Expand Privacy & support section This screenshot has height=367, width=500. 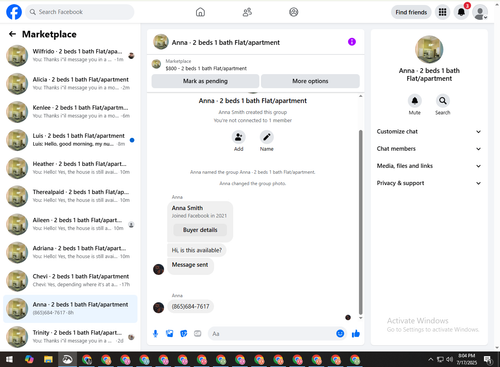pyautogui.click(x=429, y=183)
